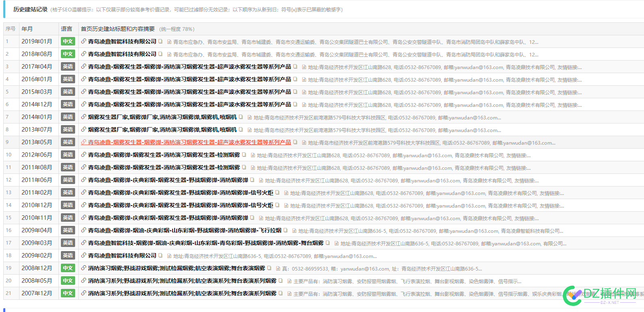Open the 消防演习烟雾 title from 2008年12月
The image size is (644, 312).
(x=177, y=268)
